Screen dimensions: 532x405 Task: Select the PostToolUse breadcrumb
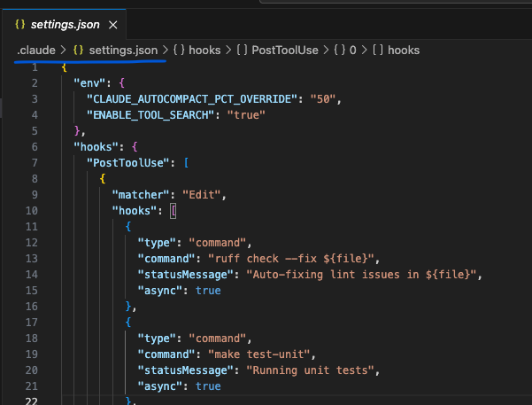coord(285,51)
